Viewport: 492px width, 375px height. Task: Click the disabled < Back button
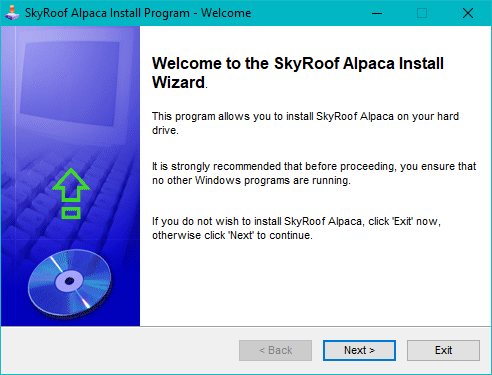coord(275,350)
